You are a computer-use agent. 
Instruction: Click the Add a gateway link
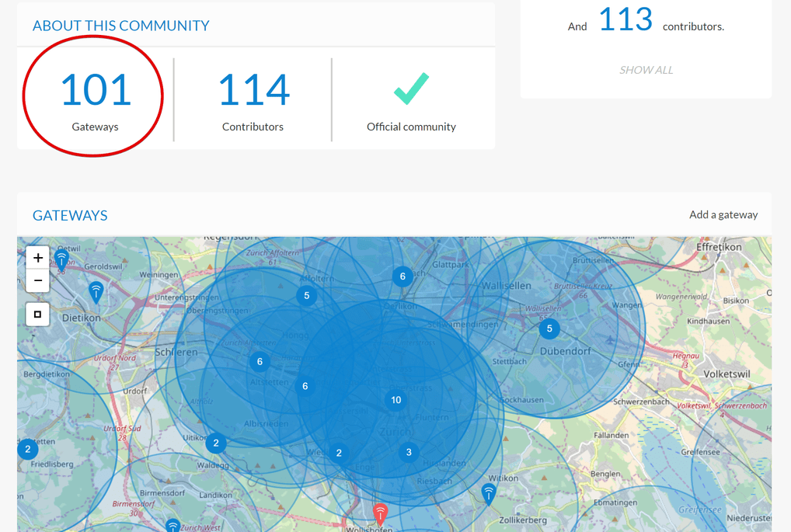pos(723,215)
